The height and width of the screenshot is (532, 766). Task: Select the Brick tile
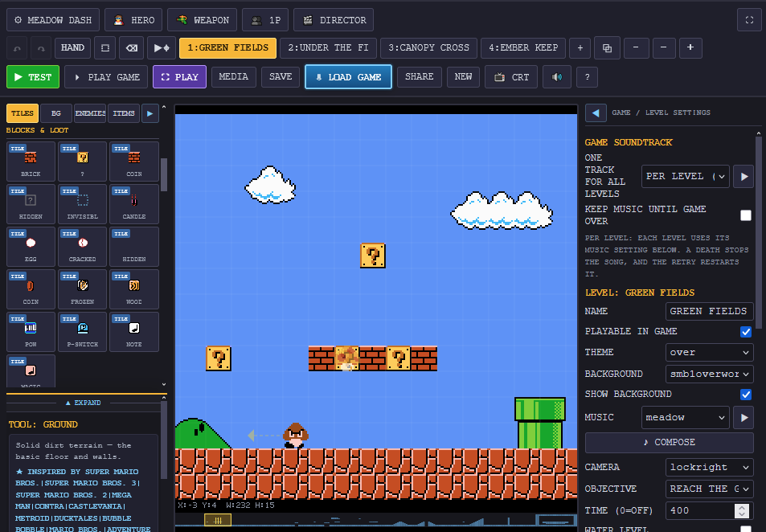(x=31, y=162)
